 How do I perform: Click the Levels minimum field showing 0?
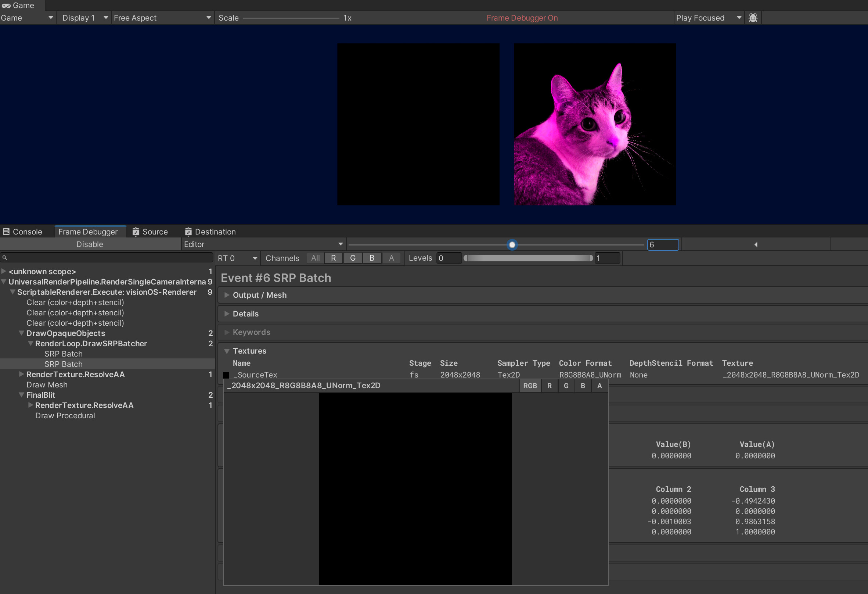click(449, 258)
